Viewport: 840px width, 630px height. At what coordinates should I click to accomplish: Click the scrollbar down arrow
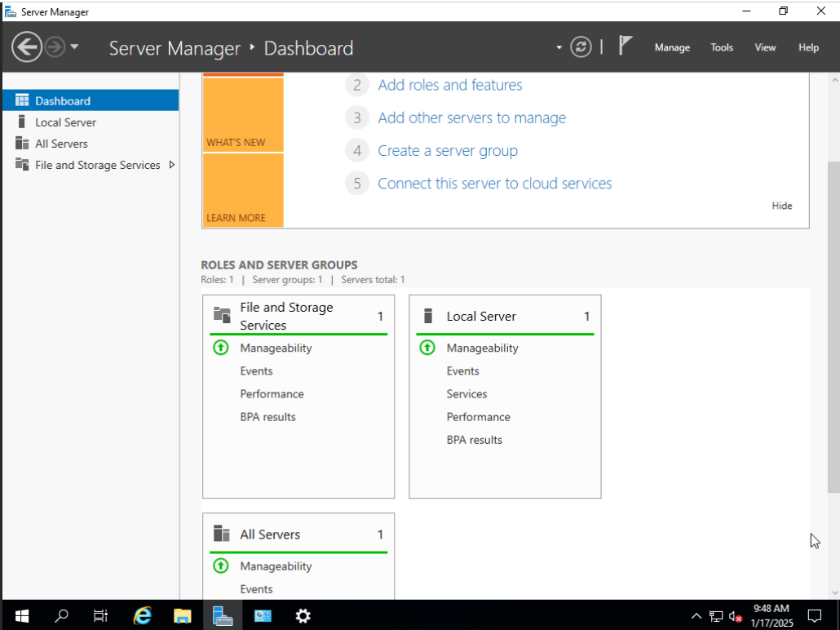coord(834,592)
